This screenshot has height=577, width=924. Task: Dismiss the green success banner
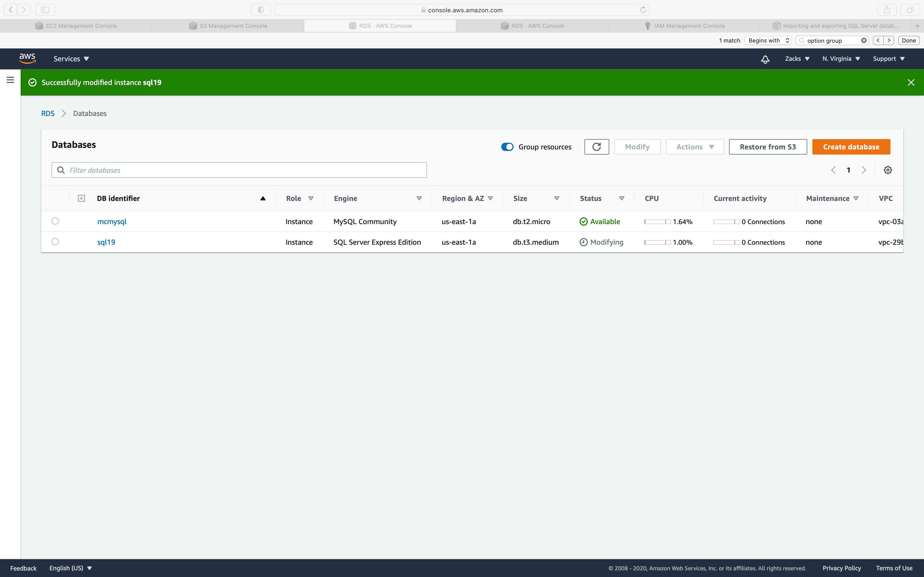pyautogui.click(x=911, y=82)
